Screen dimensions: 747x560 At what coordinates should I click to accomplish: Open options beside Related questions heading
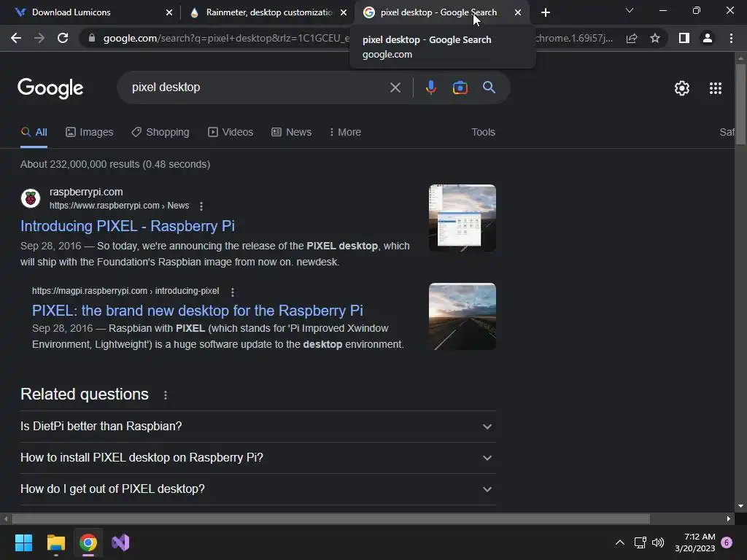coord(166,395)
